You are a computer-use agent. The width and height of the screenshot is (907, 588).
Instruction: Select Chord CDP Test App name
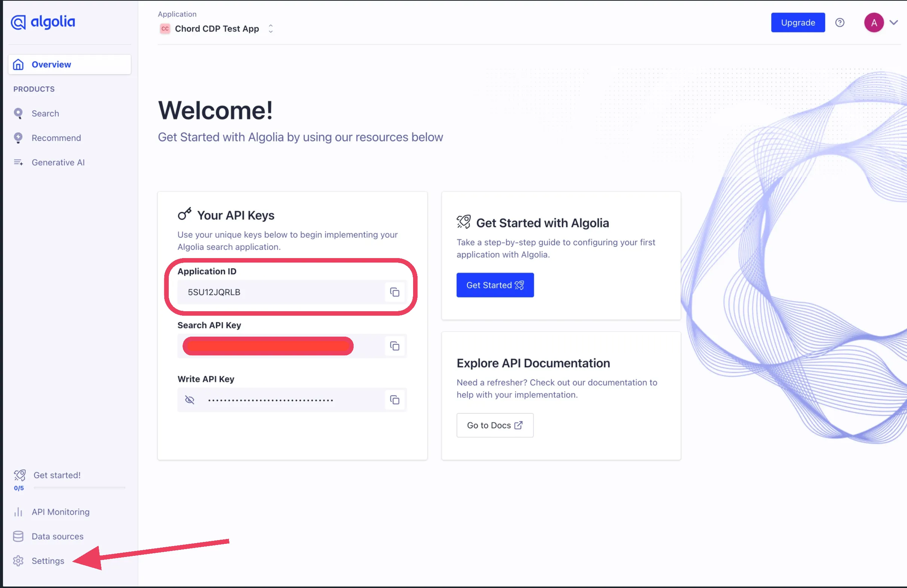[217, 28]
